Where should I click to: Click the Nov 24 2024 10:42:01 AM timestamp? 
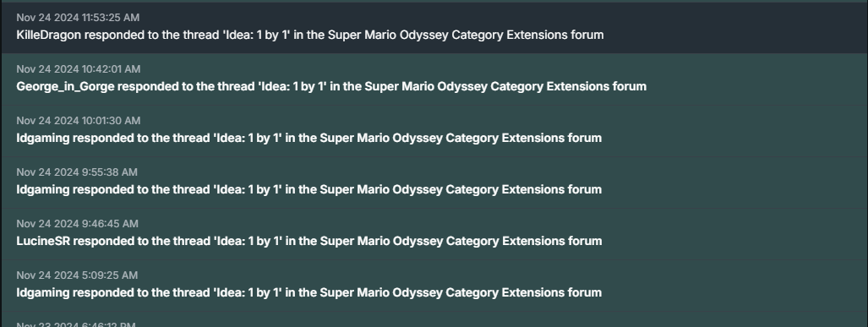tap(79, 69)
